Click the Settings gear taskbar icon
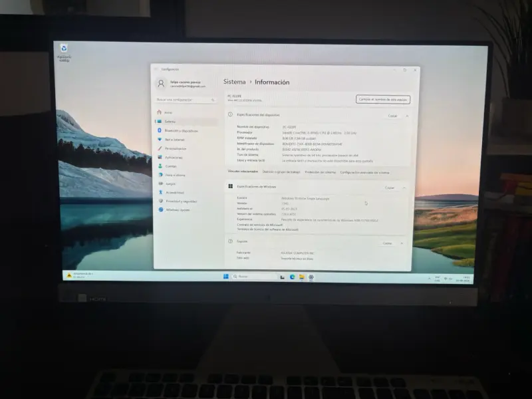The width and height of the screenshot is (532, 399). click(311, 277)
